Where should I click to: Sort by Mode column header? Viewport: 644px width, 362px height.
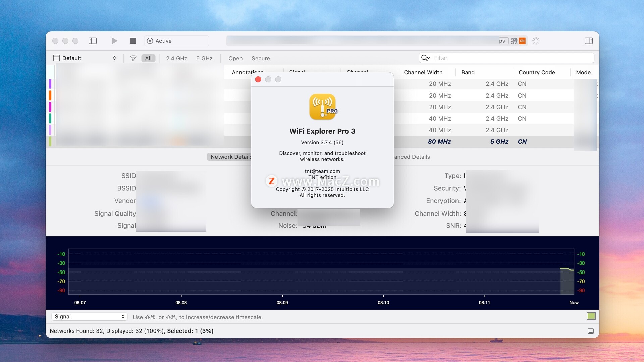point(583,72)
